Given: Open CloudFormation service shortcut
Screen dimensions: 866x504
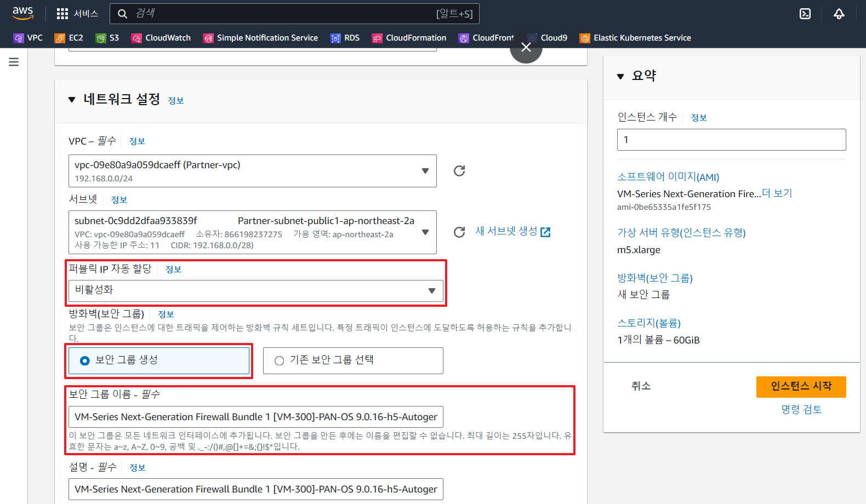Looking at the screenshot, I should point(409,38).
